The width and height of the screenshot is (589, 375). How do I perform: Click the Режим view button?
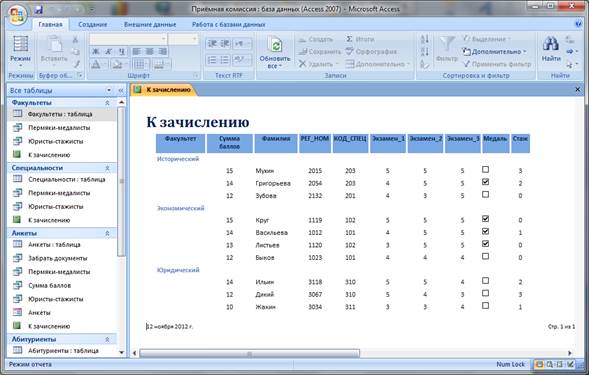[x=20, y=51]
